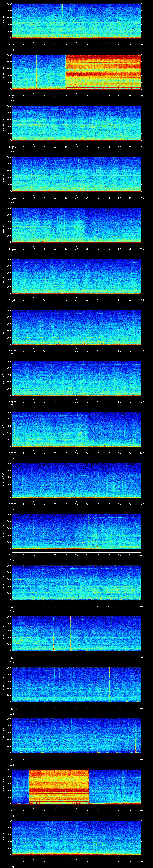Focus the spectrogram plot starting at 3:29:00

(x=77, y=786)
